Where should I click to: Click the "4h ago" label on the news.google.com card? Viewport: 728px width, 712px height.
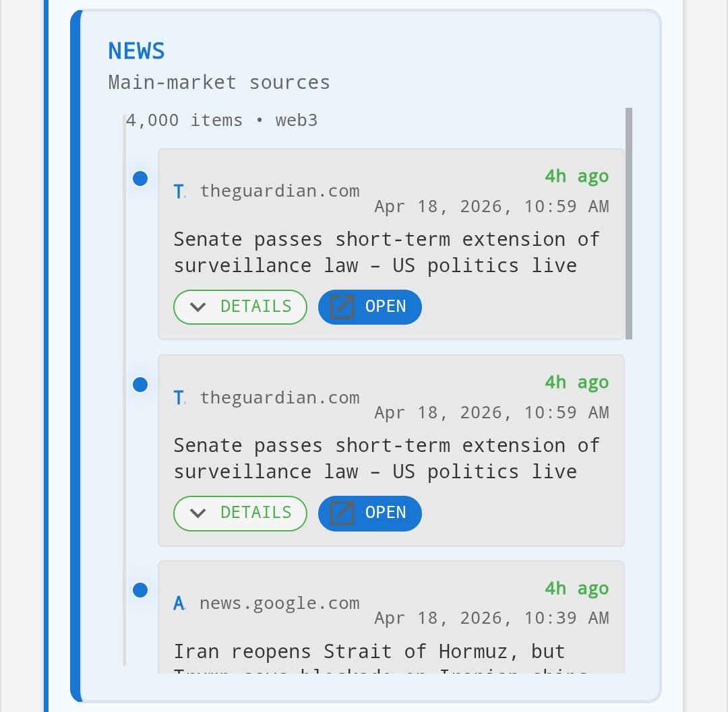tap(576, 589)
